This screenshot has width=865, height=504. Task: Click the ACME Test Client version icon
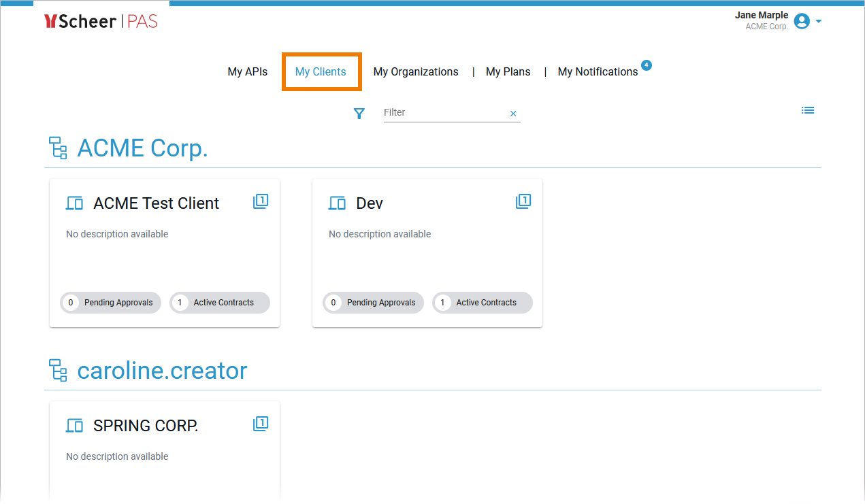point(261,201)
